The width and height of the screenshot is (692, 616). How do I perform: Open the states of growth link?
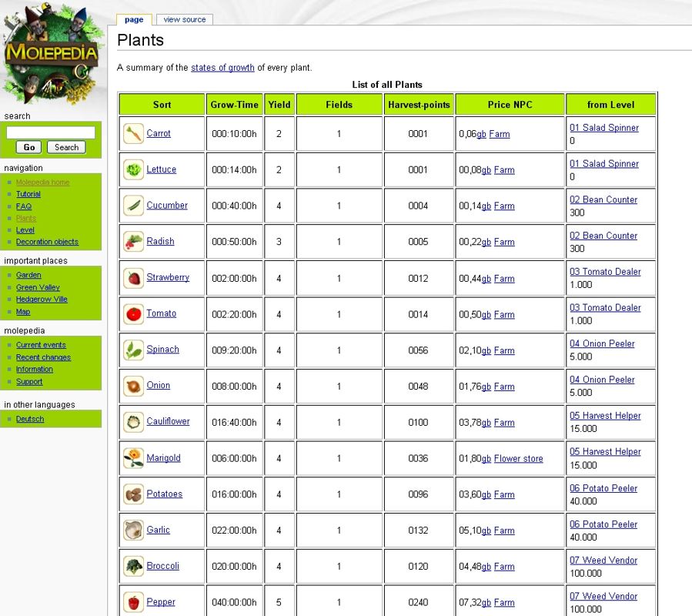click(222, 68)
